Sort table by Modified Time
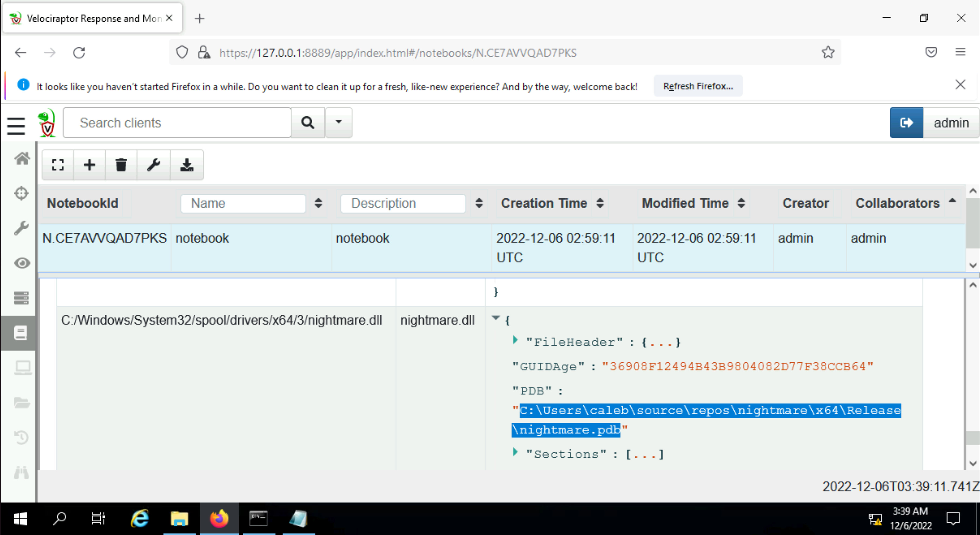980x535 pixels. (x=741, y=203)
